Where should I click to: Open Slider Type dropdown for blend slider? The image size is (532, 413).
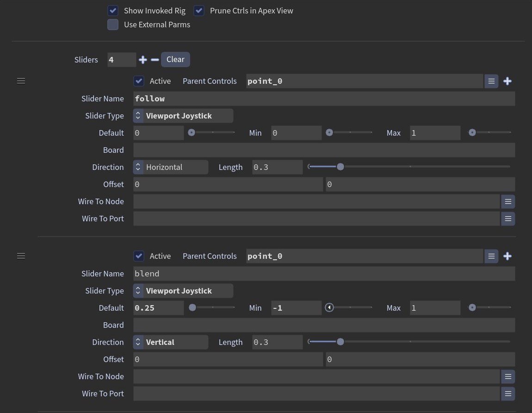click(183, 291)
